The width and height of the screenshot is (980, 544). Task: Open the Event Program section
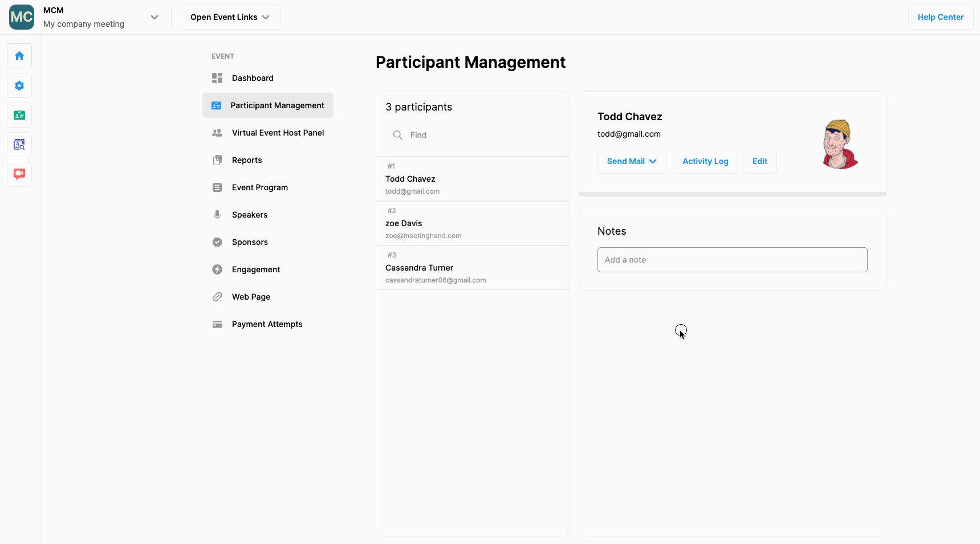coord(259,187)
